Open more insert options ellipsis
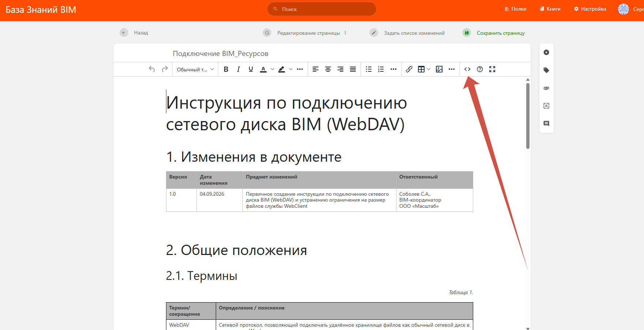This screenshot has height=330, width=644. (x=452, y=69)
